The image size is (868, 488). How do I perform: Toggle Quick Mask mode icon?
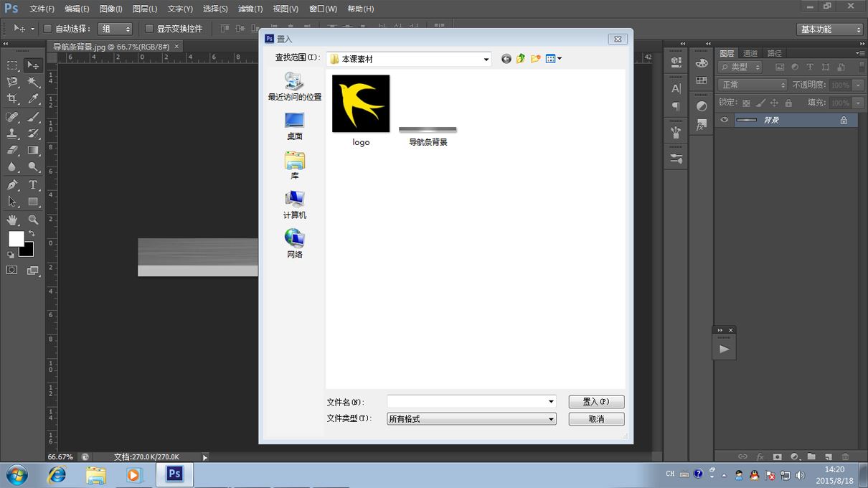12,271
